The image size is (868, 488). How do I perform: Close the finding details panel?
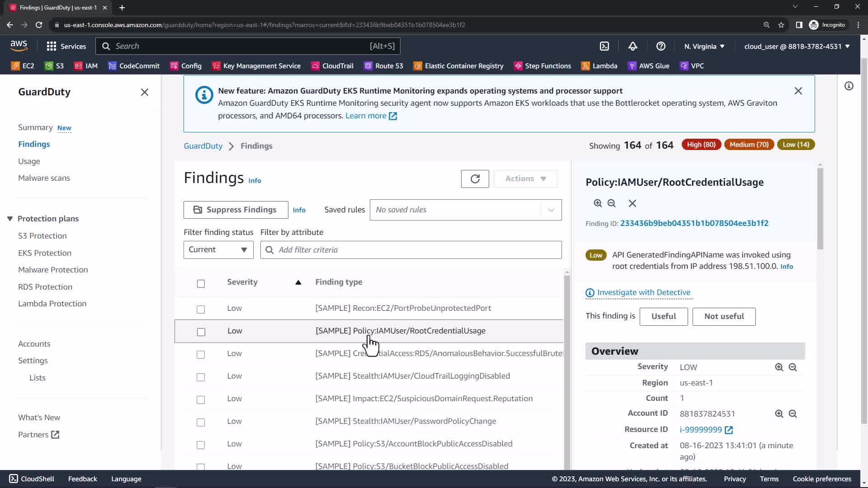pyautogui.click(x=632, y=203)
